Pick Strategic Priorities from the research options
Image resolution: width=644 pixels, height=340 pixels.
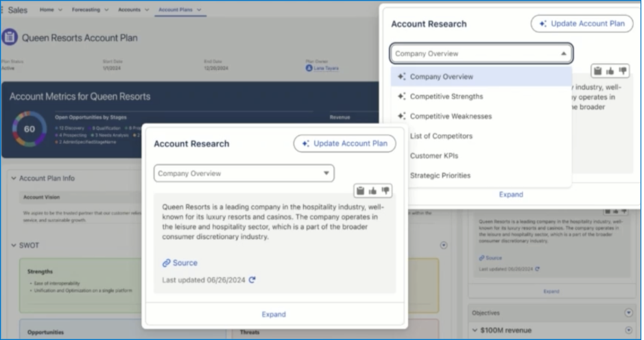click(x=440, y=175)
